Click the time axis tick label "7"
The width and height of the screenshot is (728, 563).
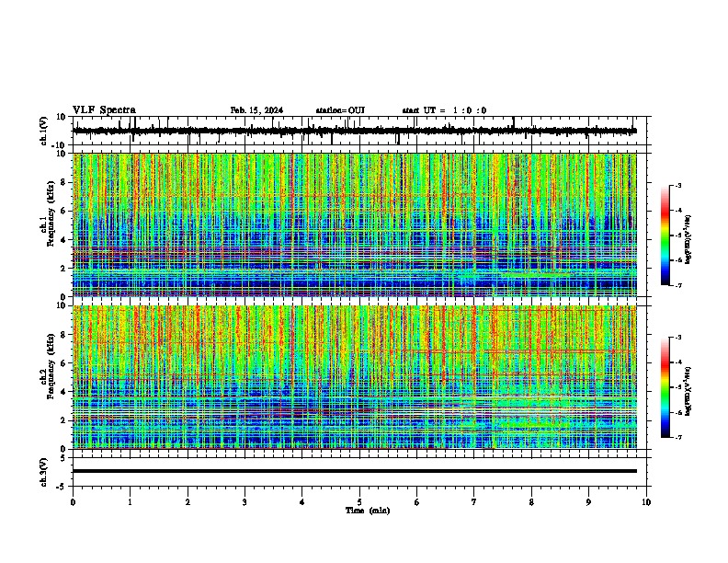[474, 502]
